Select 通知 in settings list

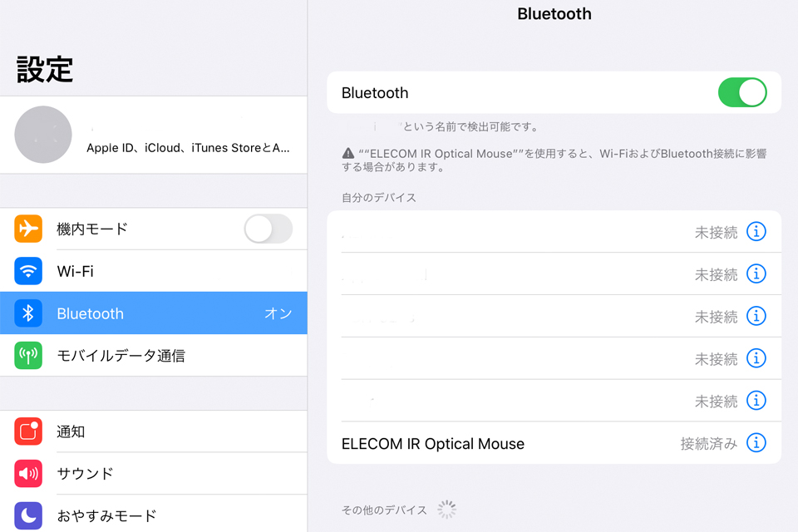click(154, 431)
